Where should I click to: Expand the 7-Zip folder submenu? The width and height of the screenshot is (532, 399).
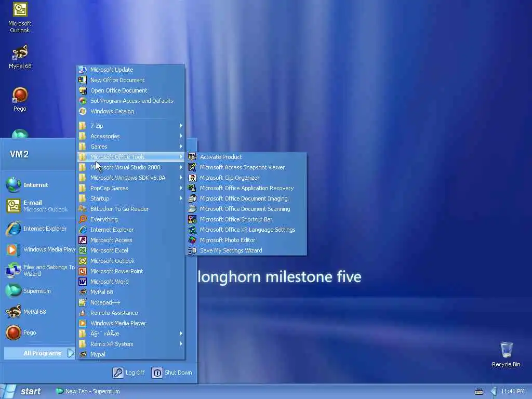pyautogui.click(x=131, y=126)
